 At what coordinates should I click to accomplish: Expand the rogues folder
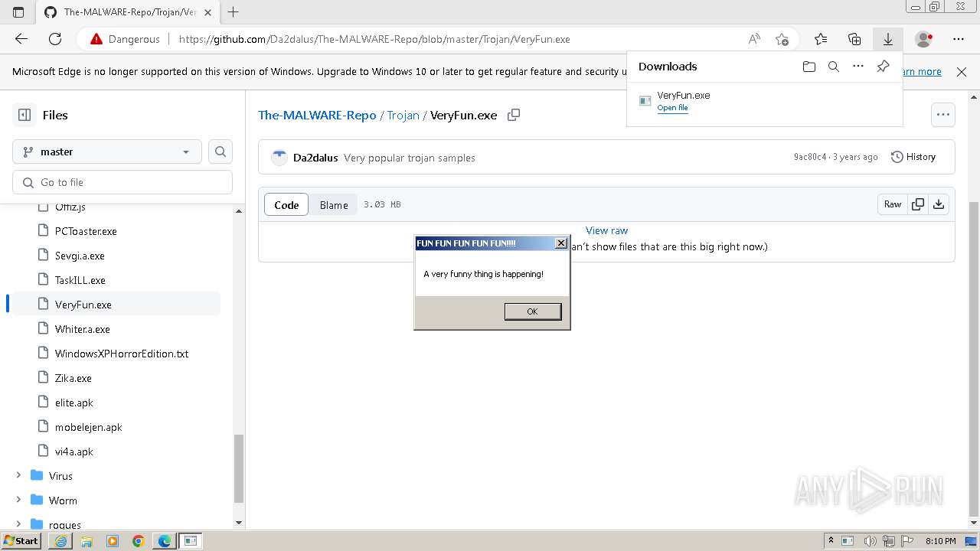click(x=18, y=524)
